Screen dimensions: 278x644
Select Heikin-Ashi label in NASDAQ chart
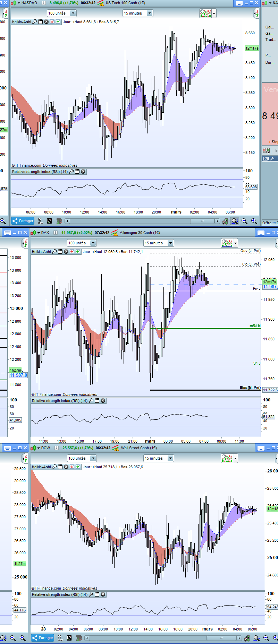[22, 22]
